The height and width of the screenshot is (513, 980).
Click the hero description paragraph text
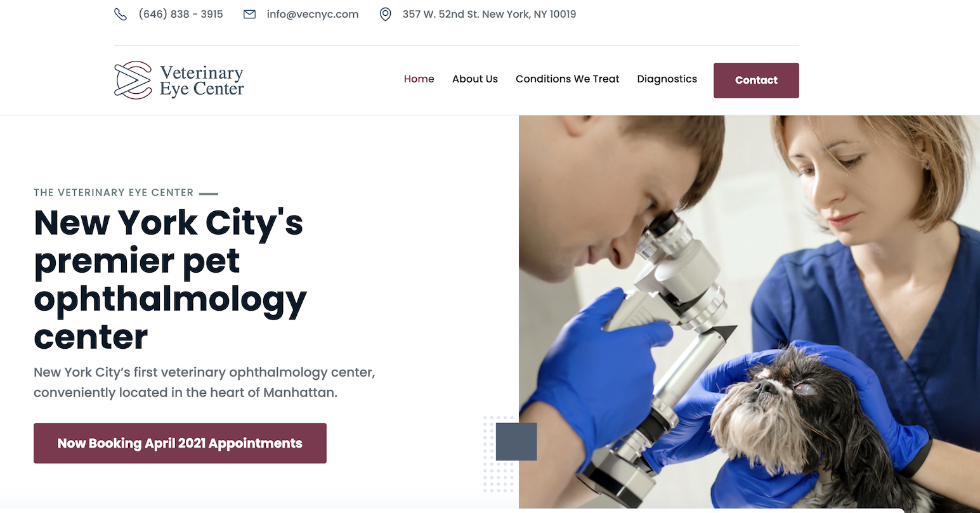point(204,382)
